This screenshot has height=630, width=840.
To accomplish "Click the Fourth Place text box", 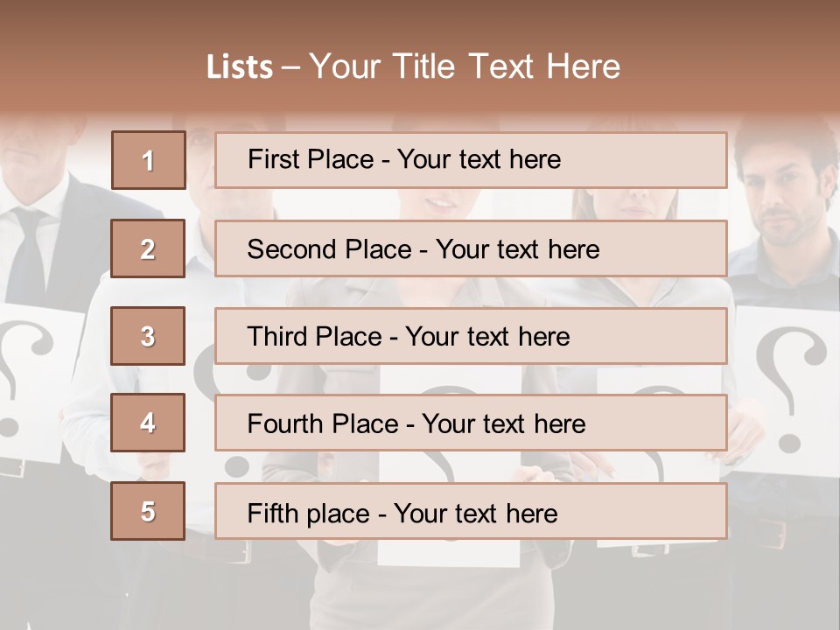I will 471,423.
